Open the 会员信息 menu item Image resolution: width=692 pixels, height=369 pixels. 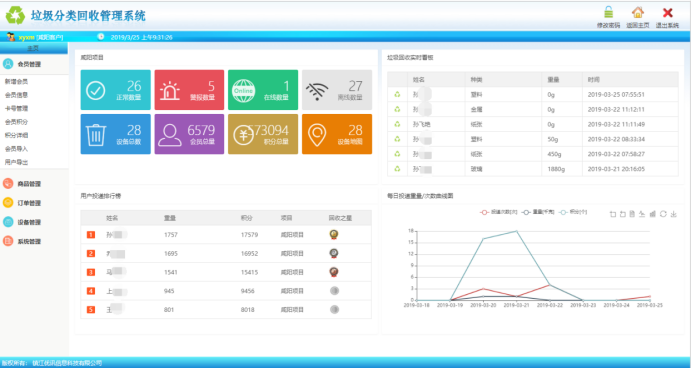click(x=16, y=95)
